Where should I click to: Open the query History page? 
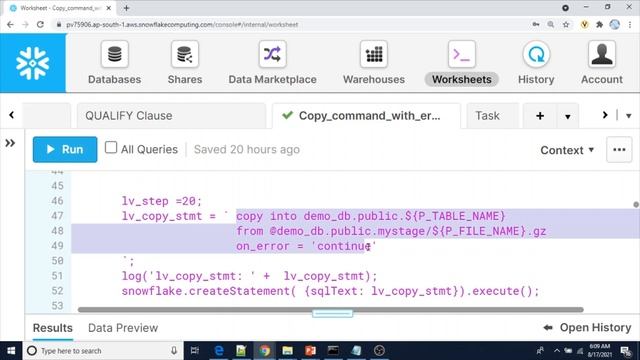tap(536, 63)
